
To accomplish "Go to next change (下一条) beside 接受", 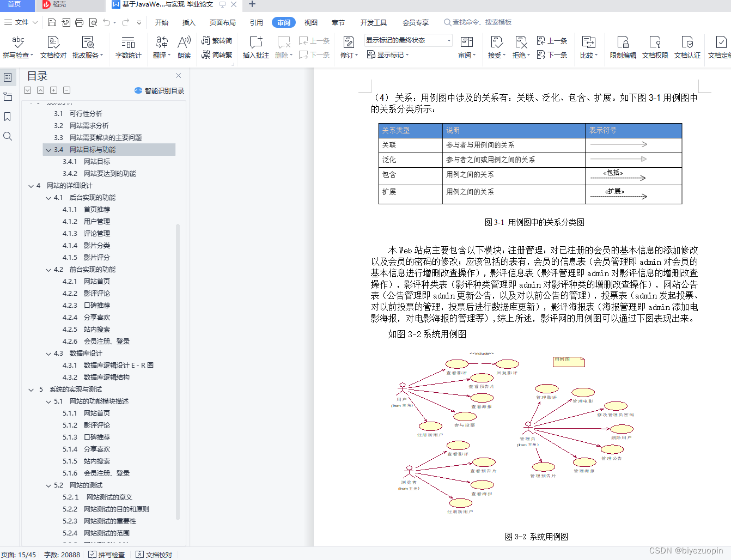I will tap(552, 54).
